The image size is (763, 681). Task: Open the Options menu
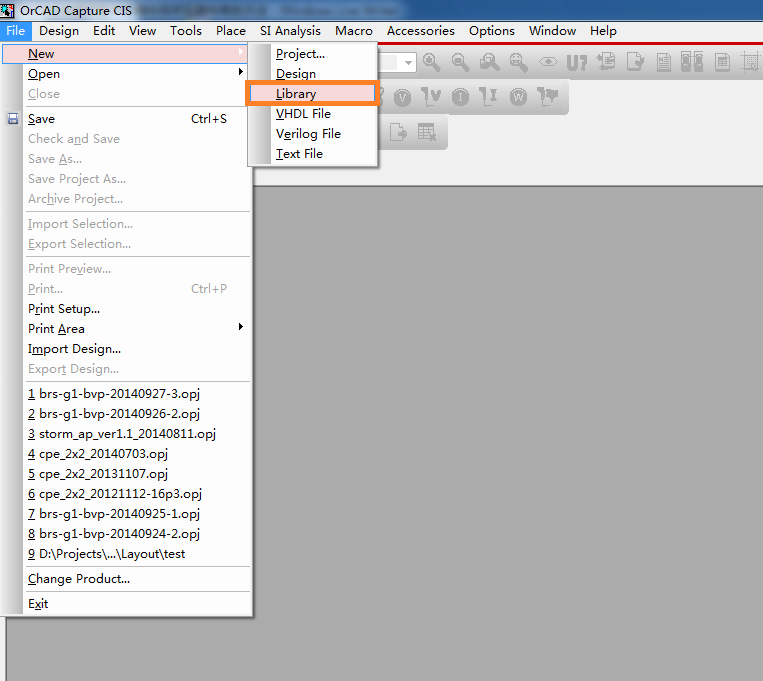(x=492, y=31)
